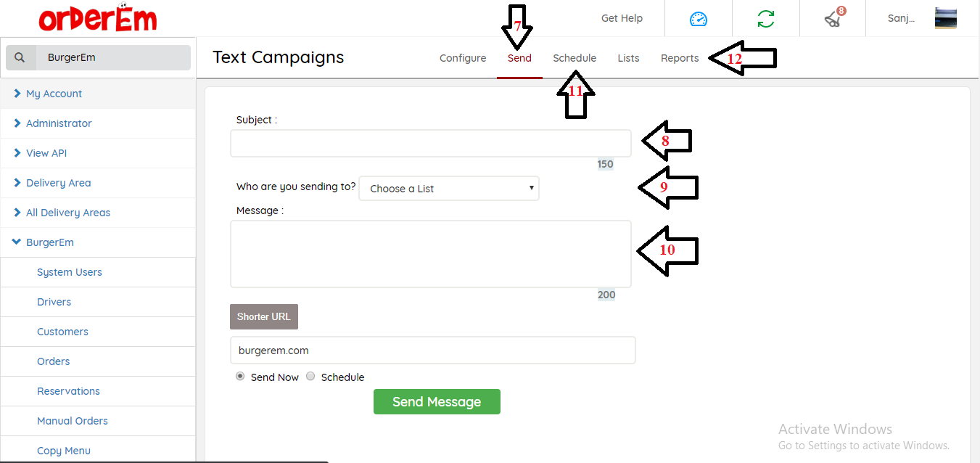Open the Choose a List dropdown
This screenshot has height=463, width=980.
[449, 189]
